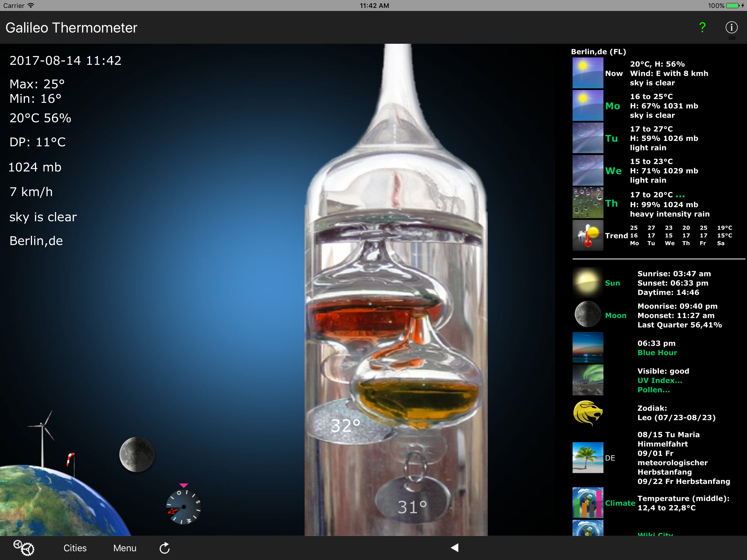Expand Thursday forecast green ellipsis
This screenshot has height=560, width=747.
680,195
